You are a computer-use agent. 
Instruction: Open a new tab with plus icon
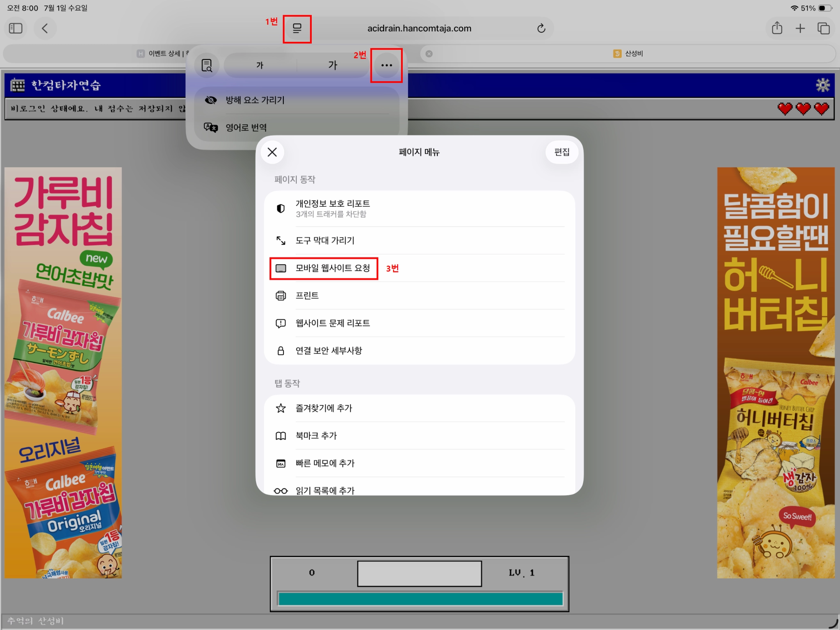pos(800,28)
